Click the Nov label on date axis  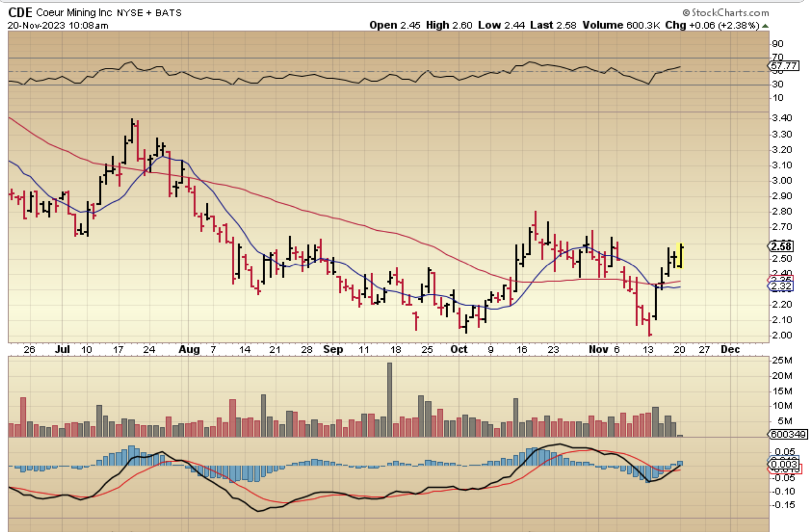(598, 349)
